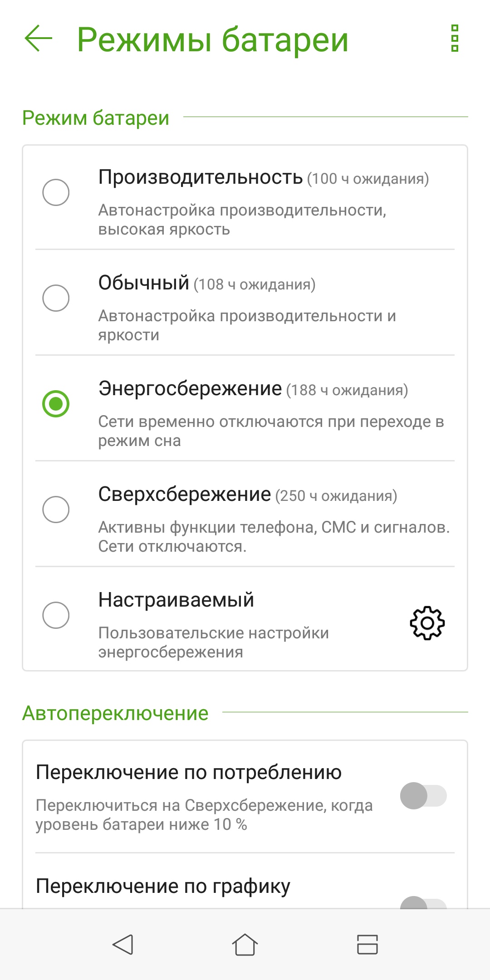Tap the Android home navigation button
This screenshot has width=490, height=980.
[x=245, y=945]
